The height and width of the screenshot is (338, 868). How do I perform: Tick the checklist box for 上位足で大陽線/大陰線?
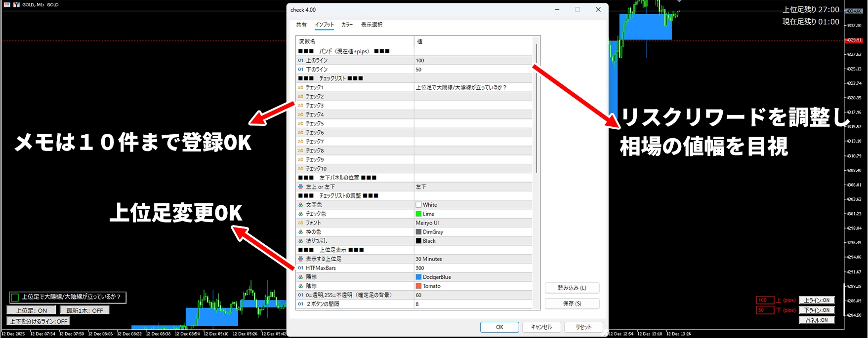pyautogui.click(x=15, y=297)
